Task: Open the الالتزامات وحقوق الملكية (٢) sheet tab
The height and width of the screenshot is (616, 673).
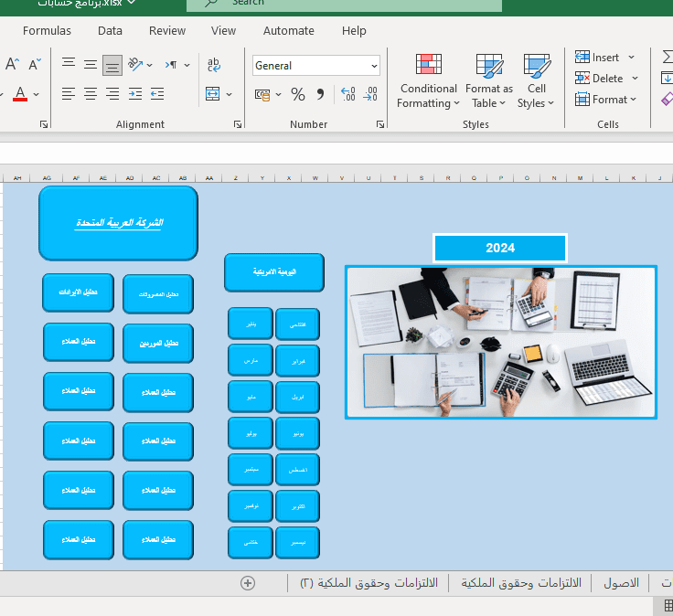Action: [x=369, y=583]
